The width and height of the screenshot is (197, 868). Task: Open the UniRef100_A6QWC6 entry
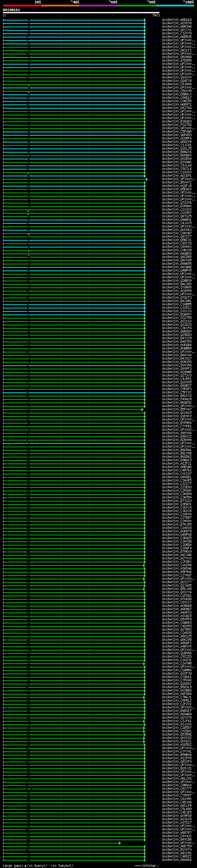pyautogui.click(x=177, y=254)
